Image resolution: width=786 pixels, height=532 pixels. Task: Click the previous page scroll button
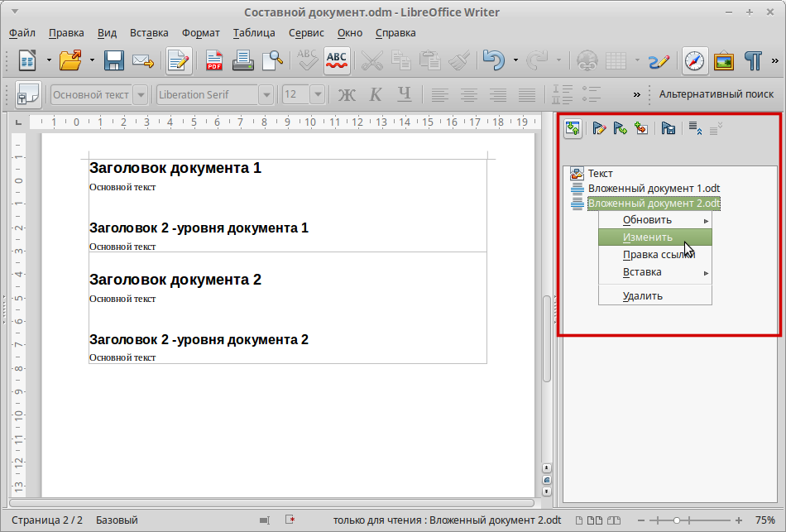click(546, 467)
